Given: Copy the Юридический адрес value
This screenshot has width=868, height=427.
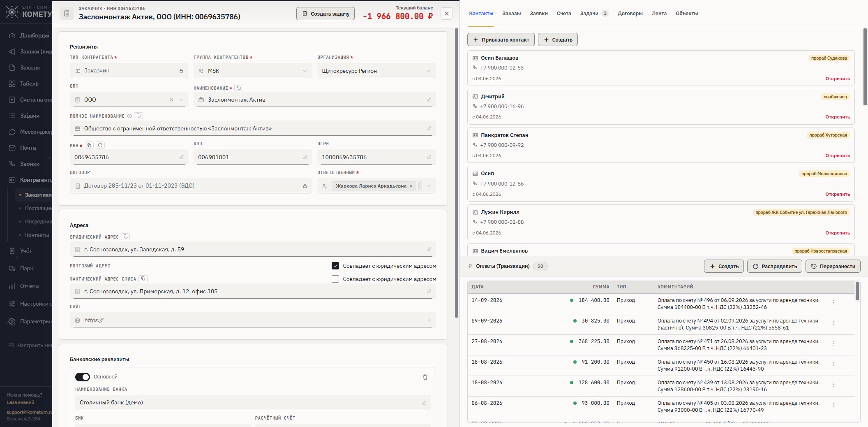Looking at the screenshot, I should click(x=126, y=237).
